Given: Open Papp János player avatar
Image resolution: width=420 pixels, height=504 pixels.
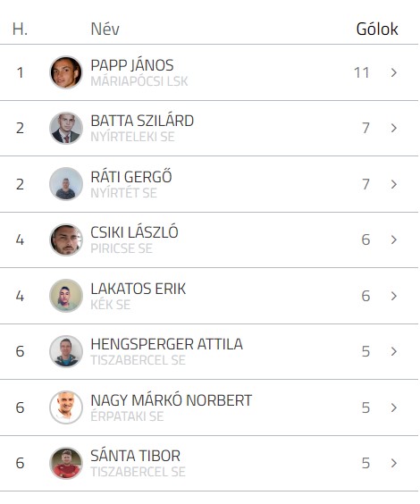Looking at the screenshot, I should 66,72.
